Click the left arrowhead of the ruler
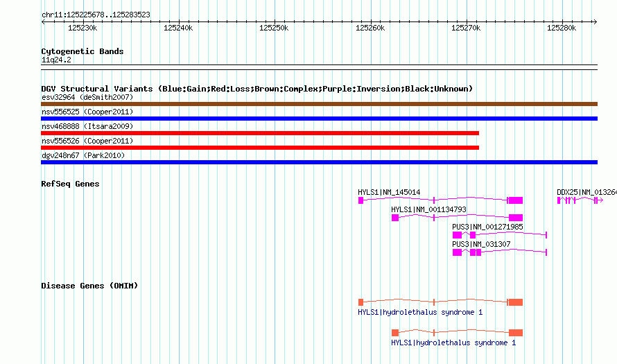Screen dimensions: 617x364 [43, 21]
